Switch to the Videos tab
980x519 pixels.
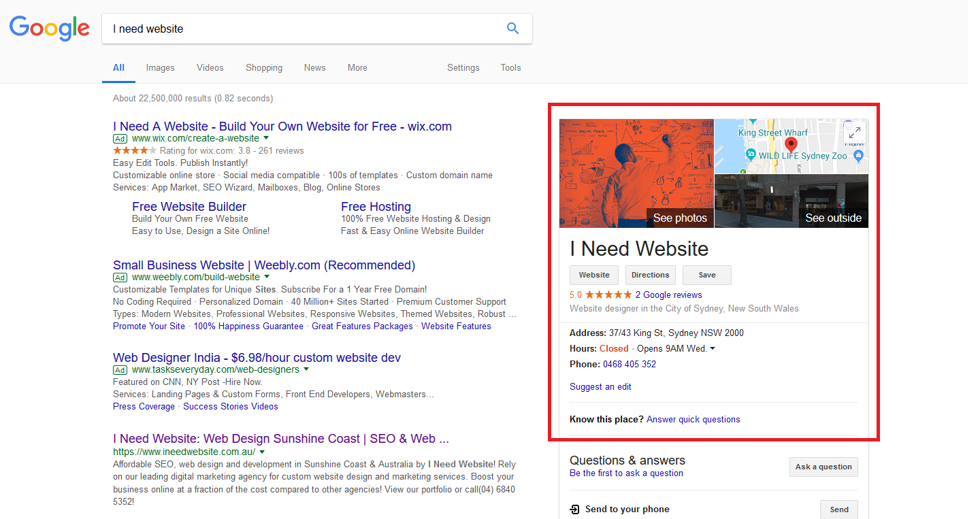pyautogui.click(x=210, y=68)
